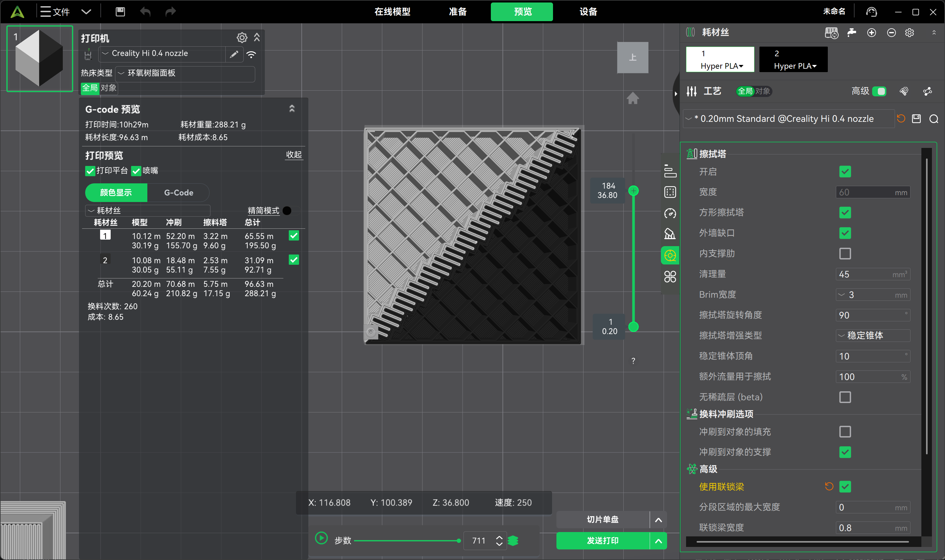Enable flush into object infill checkbox
The height and width of the screenshot is (560, 945).
[x=845, y=431]
